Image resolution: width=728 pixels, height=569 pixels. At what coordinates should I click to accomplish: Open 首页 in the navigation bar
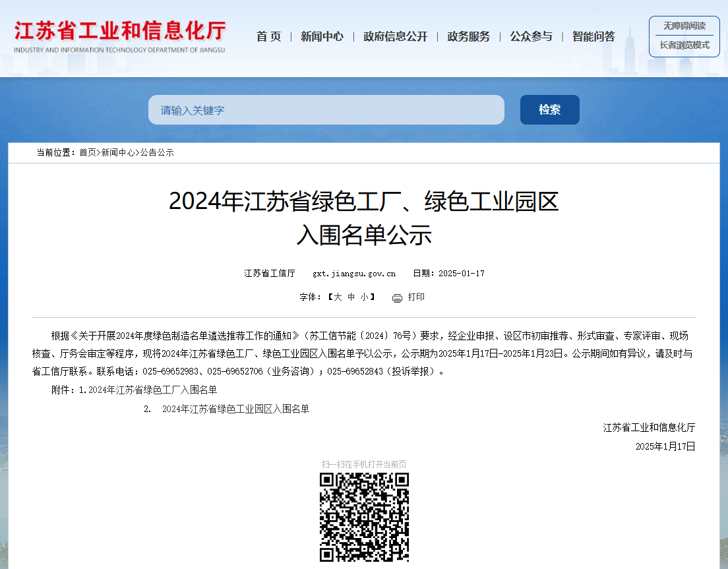[x=268, y=37]
